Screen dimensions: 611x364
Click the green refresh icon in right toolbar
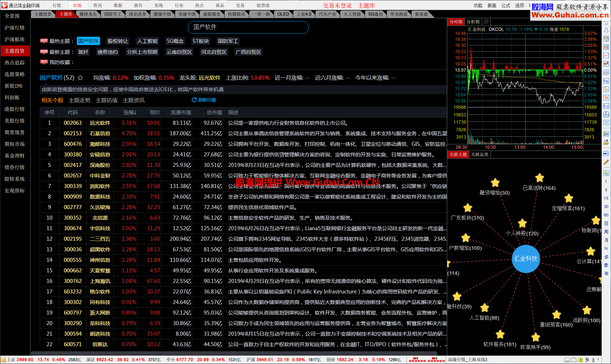click(606, 173)
